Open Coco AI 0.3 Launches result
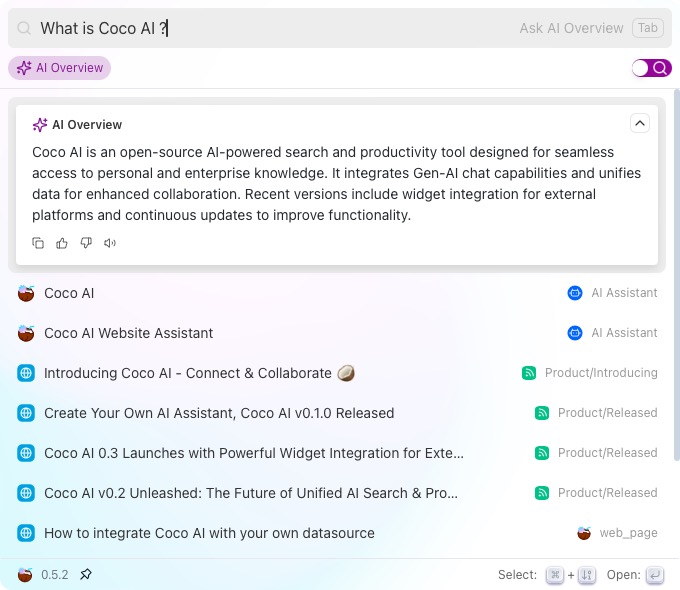 pos(337,453)
